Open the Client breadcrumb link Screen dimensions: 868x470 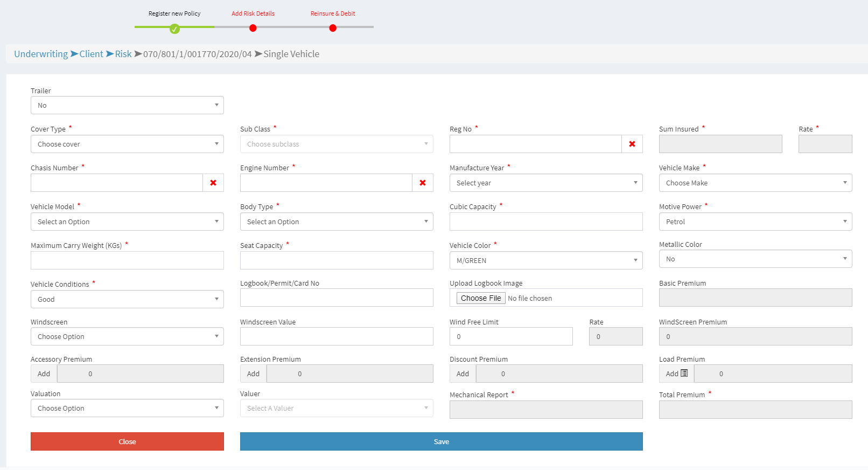coord(91,54)
